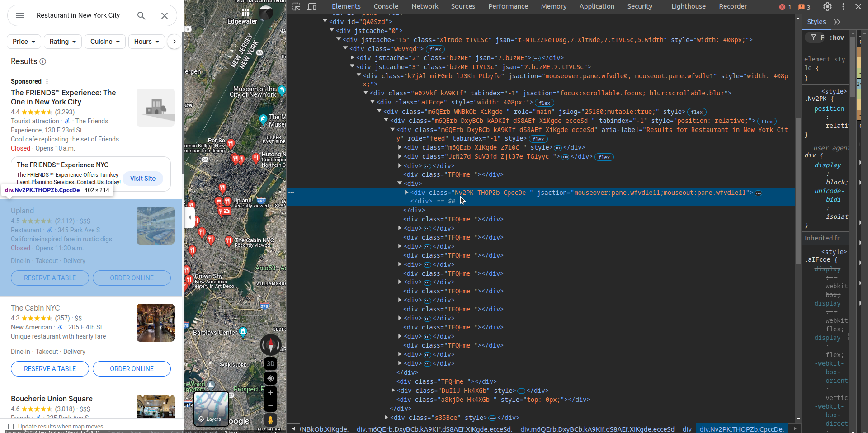The height and width of the screenshot is (433, 868).
Task: Toggle the 3D map view button
Action: click(270, 364)
